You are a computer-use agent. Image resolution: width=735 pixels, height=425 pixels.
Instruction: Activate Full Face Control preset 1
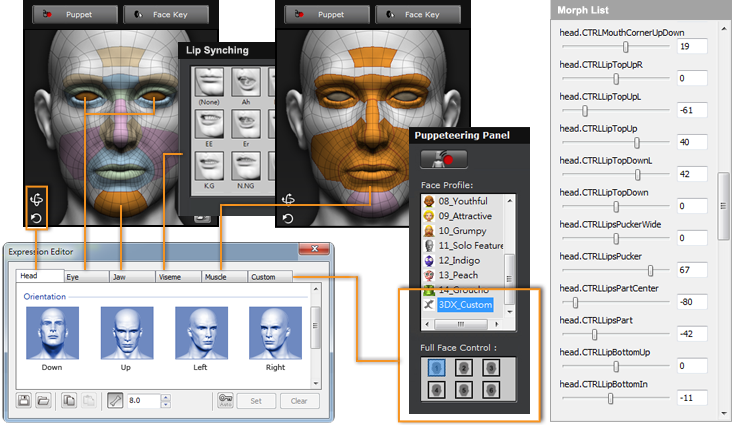[x=436, y=368]
